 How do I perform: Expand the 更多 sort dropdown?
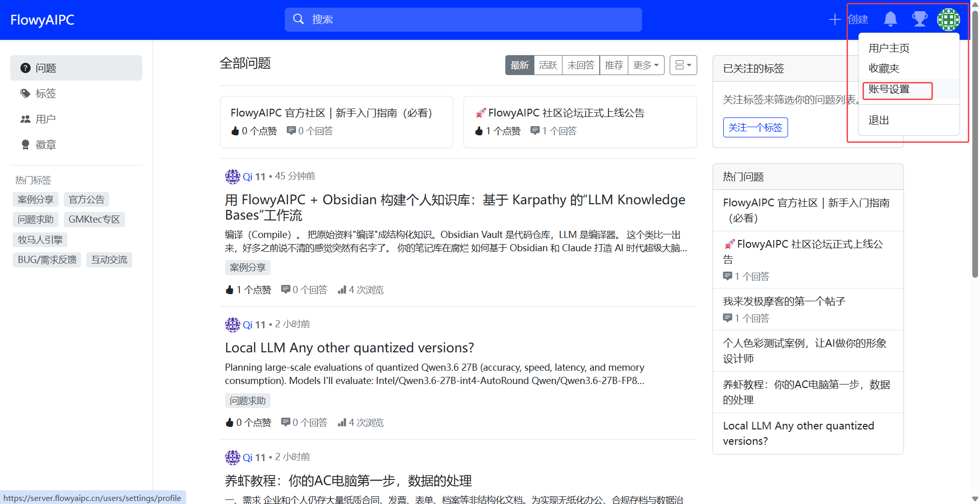(x=646, y=65)
